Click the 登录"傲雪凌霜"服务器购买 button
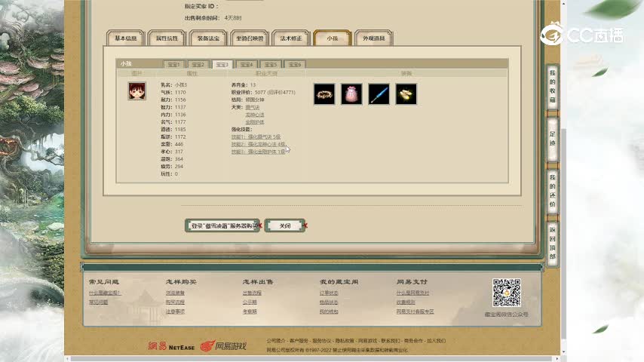This screenshot has width=644, height=362. tap(222, 225)
